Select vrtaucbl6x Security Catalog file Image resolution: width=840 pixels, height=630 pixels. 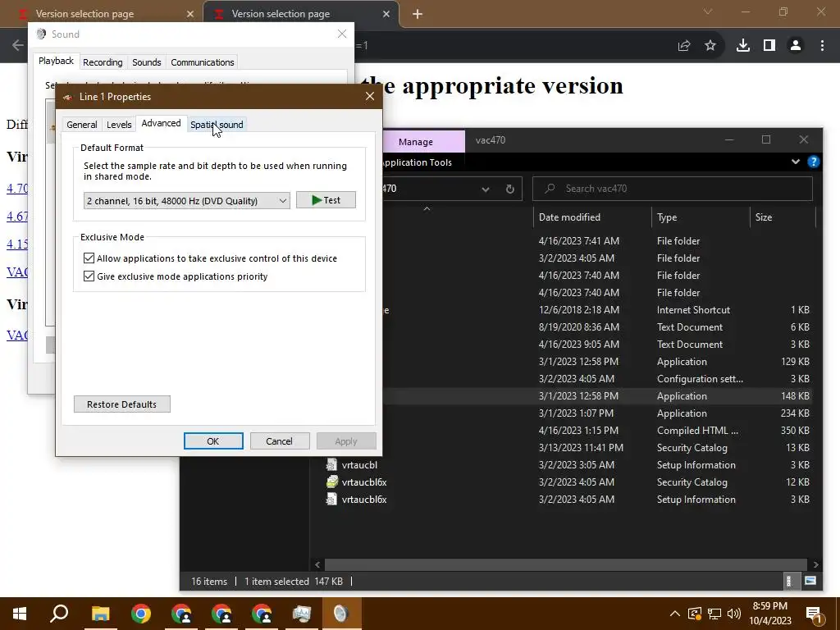pos(568,482)
